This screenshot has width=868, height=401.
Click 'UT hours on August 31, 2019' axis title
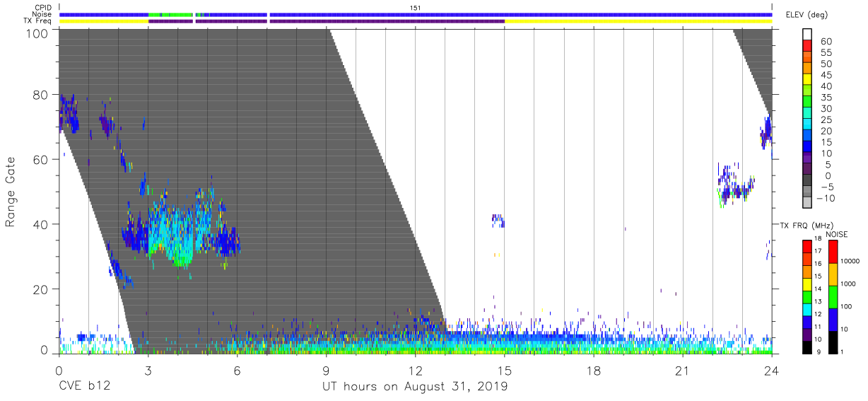(x=415, y=387)
